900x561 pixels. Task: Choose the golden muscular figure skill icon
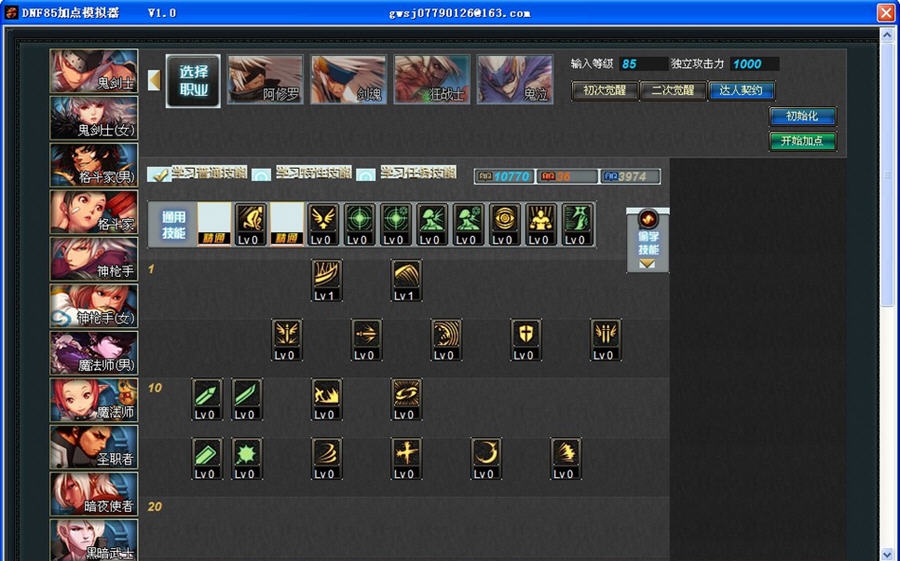tap(541, 224)
